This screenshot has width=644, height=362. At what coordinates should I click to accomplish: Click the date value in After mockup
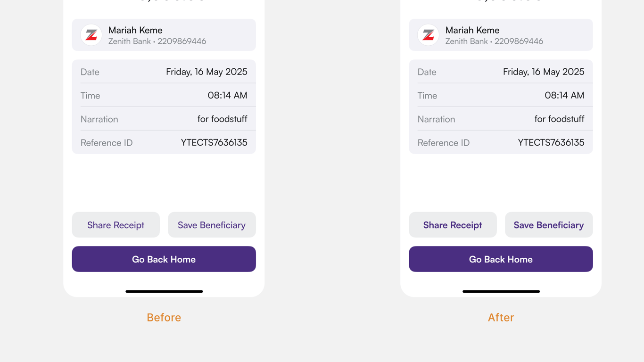[x=544, y=72]
